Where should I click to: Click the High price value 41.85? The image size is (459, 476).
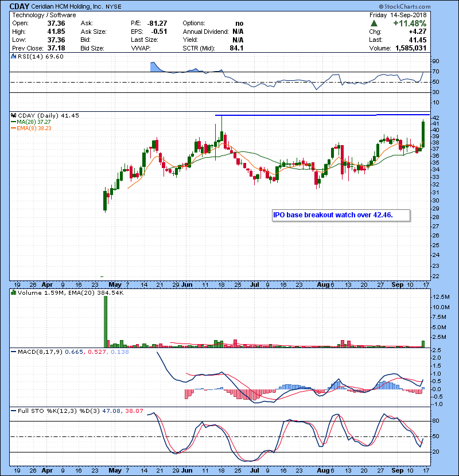56,32
